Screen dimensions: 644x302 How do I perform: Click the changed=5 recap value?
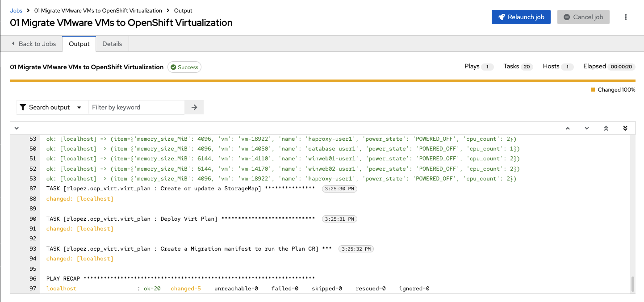click(186, 289)
